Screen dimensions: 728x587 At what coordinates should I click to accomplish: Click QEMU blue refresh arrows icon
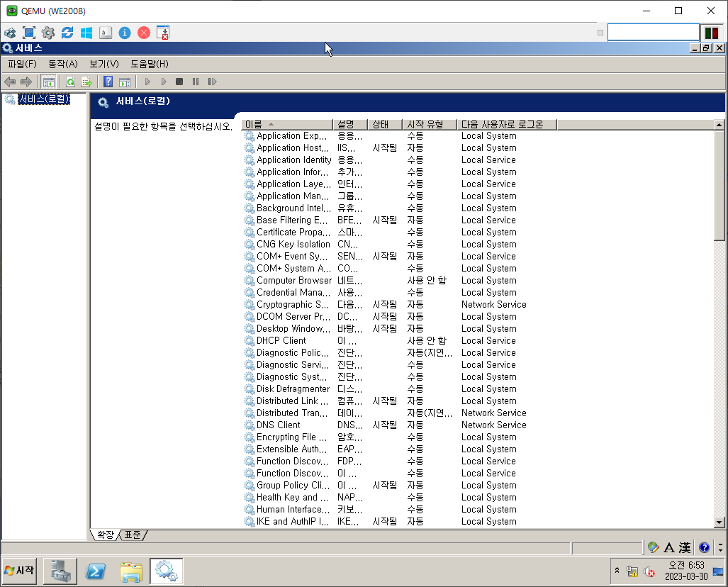[67, 33]
